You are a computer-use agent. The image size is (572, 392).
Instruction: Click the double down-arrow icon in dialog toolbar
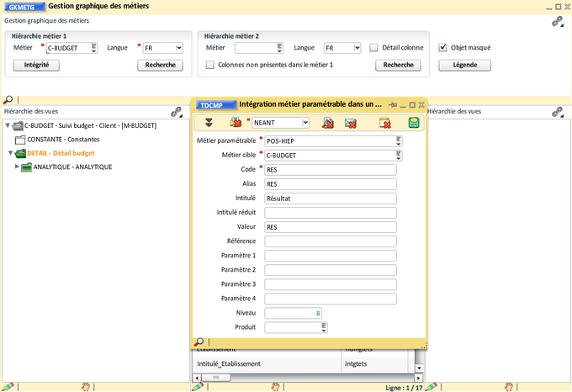point(209,123)
